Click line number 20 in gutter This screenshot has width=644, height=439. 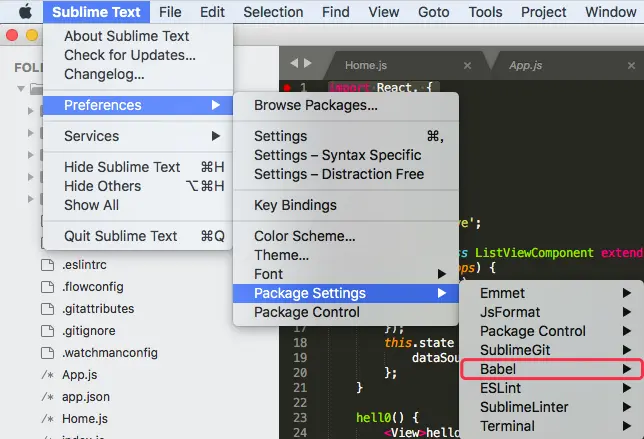pos(300,372)
